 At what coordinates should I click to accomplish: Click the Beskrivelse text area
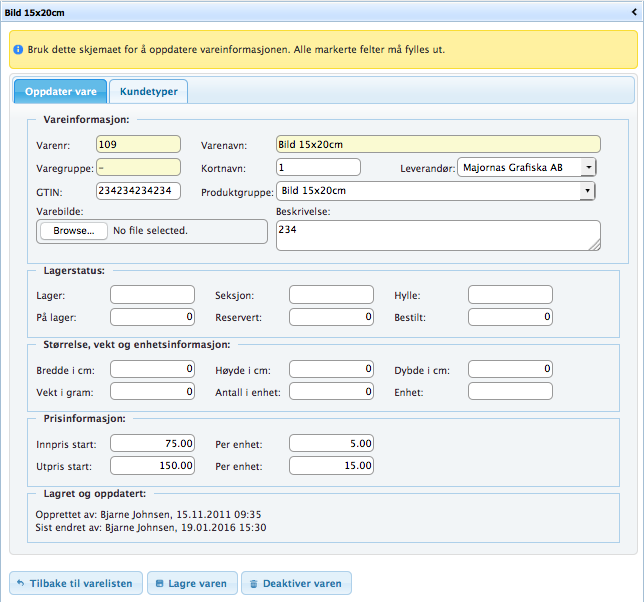(x=437, y=236)
